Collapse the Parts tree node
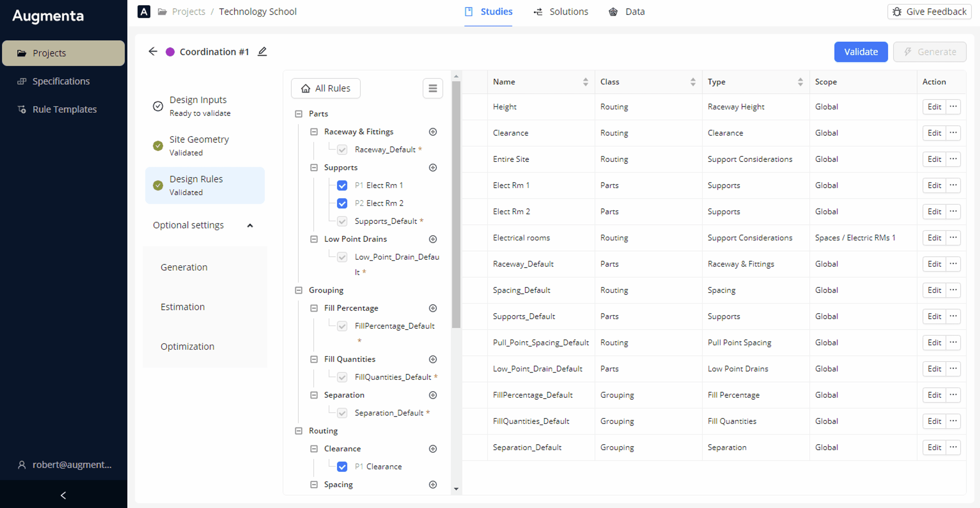This screenshot has width=980, height=508. [x=299, y=114]
